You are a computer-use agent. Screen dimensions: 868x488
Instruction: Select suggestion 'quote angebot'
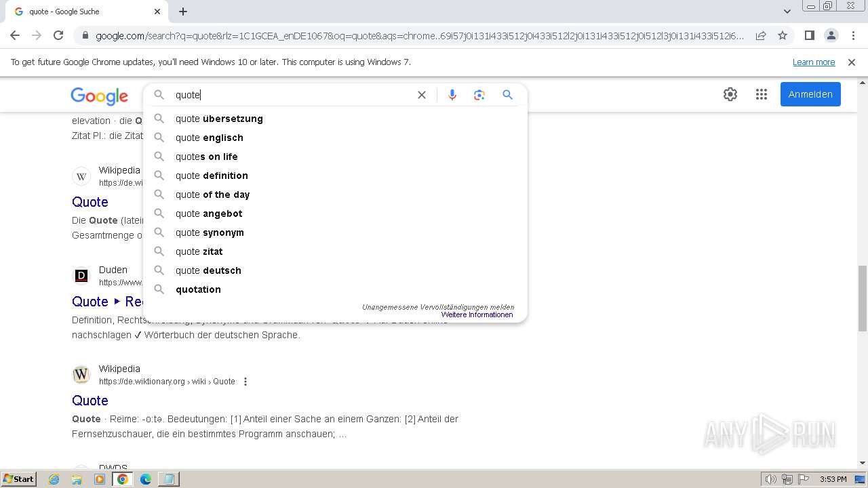(x=335, y=213)
